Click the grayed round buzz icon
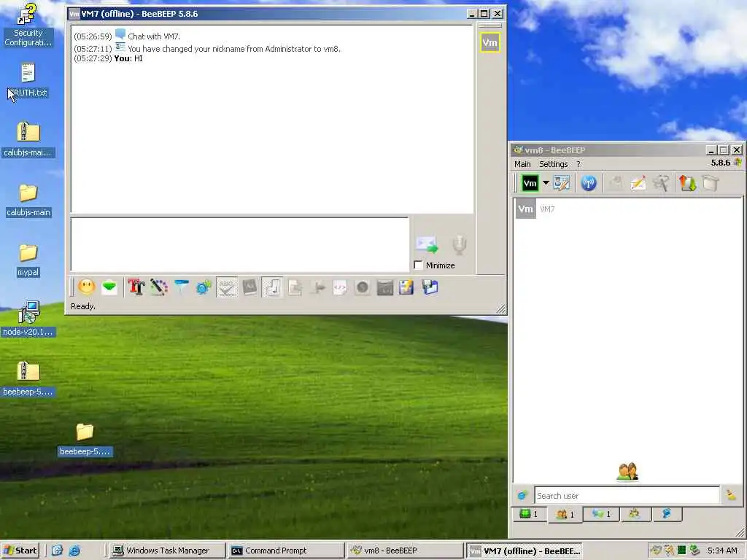 pos(363,287)
